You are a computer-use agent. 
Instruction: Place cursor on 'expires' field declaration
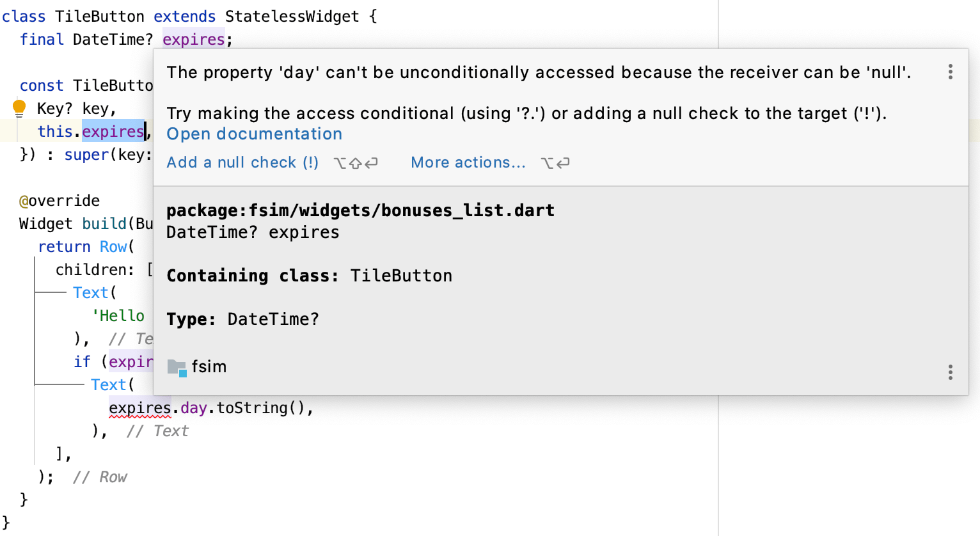[x=193, y=40]
